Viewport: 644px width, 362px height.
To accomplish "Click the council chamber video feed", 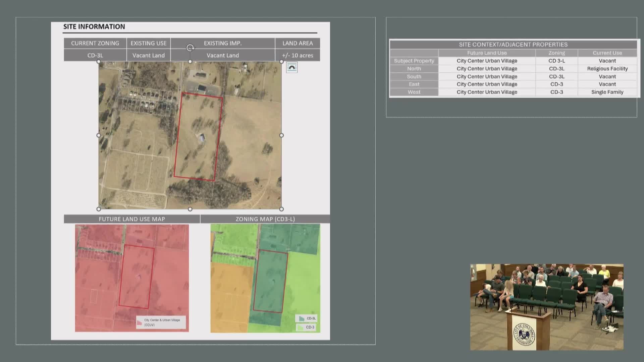I will [547, 307].
